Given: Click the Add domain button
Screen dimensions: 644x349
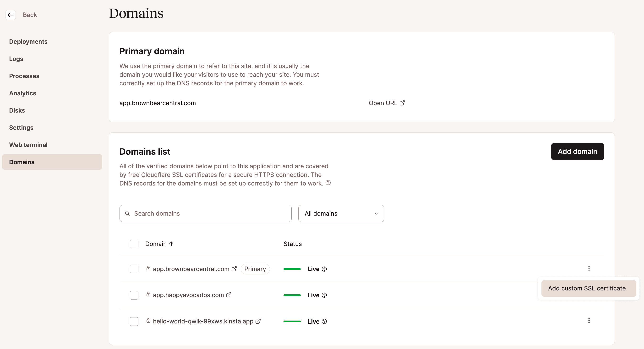Looking at the screenshot, I should tap(577, 151).
